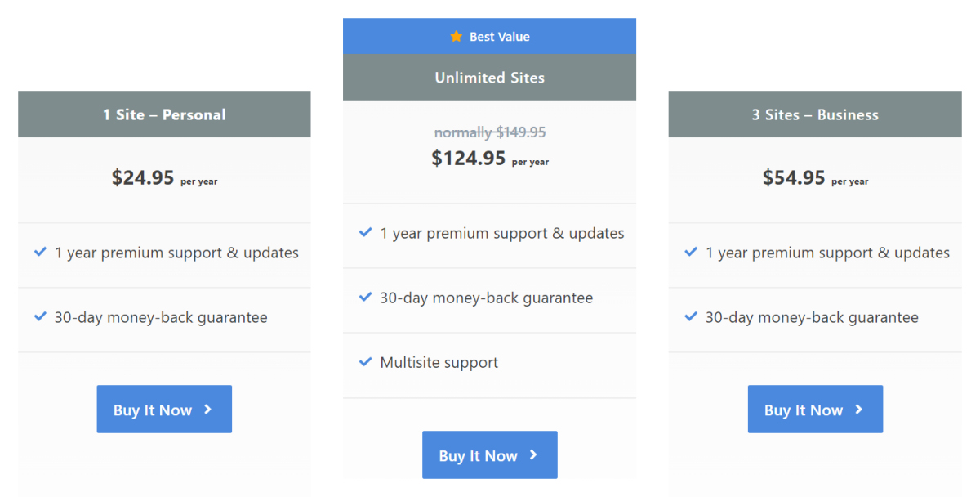The image size is (980, 497).
Task: Select the checkmark for Unlimited Sites premium support
Action: pyautogui.click(x=365, y=232)
